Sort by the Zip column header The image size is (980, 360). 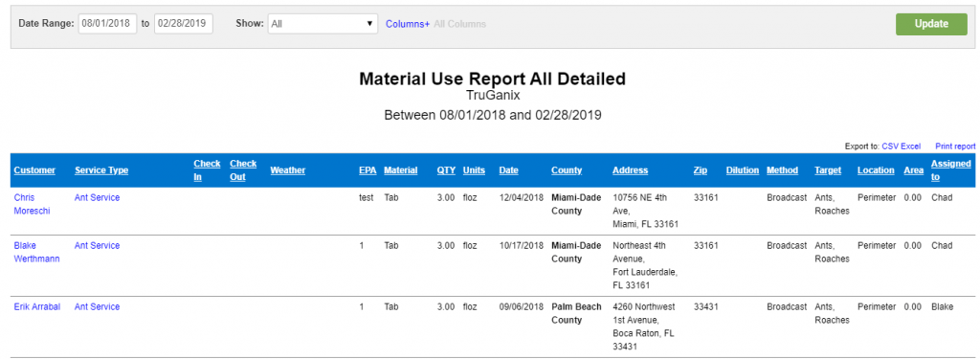tap(700, 170)
